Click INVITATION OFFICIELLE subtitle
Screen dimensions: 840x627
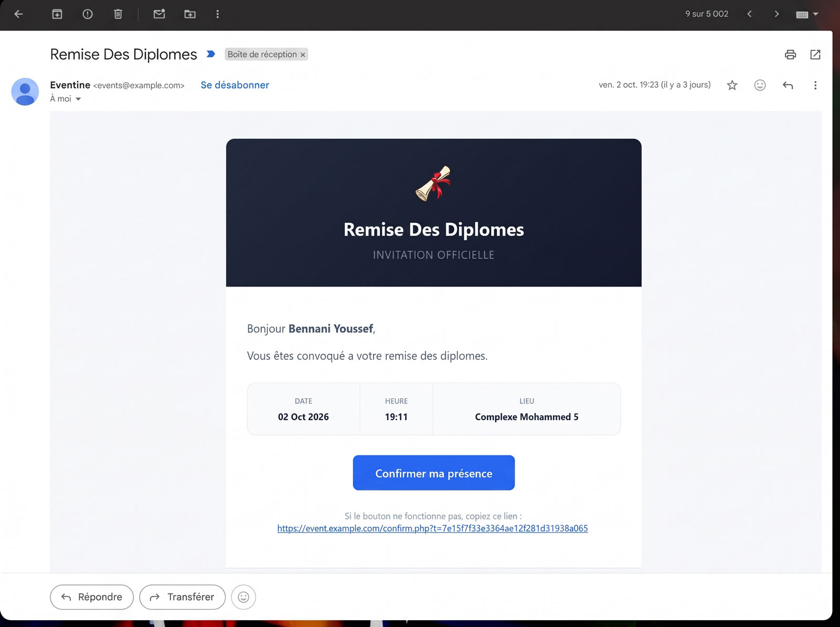tap(434, 255)
